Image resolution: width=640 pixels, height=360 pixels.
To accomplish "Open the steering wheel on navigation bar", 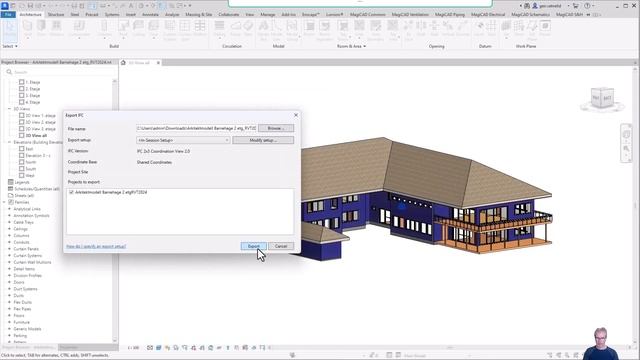I will pyautogui.click(x=626, y=134).
